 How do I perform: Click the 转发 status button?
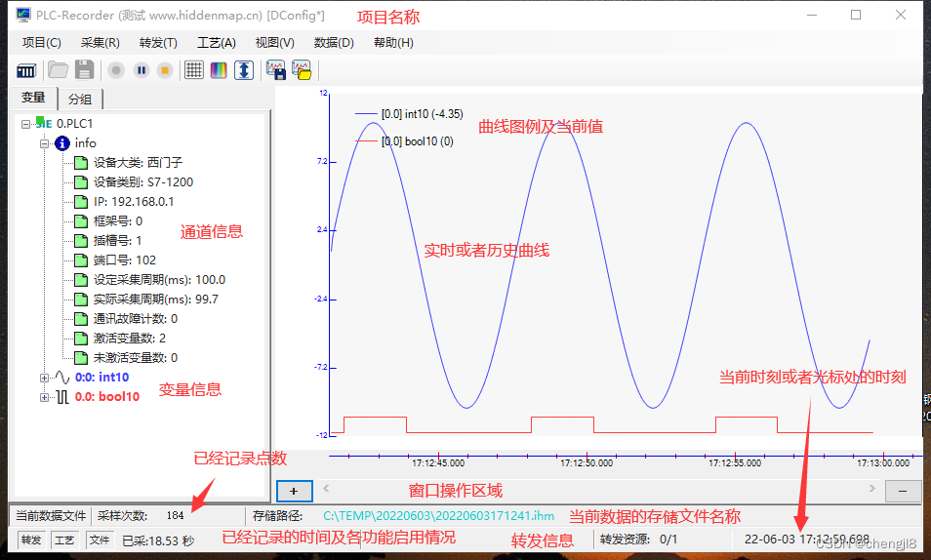(31, 540)
